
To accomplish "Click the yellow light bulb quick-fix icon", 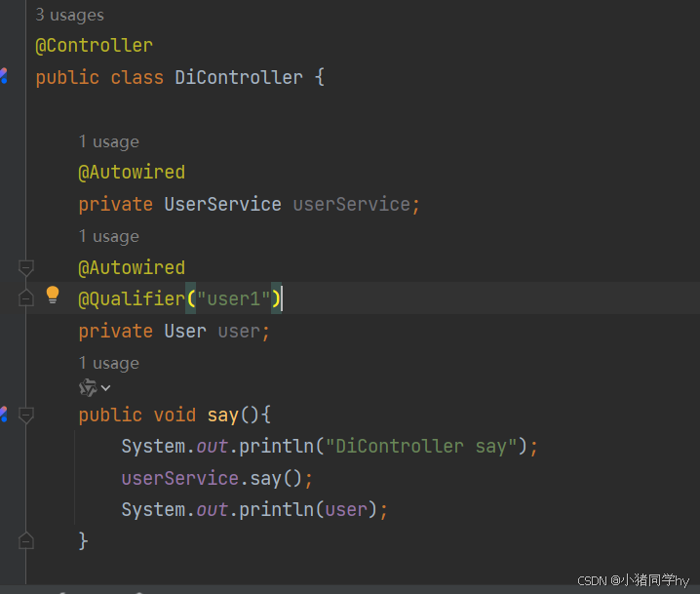I will coord(53,295).
